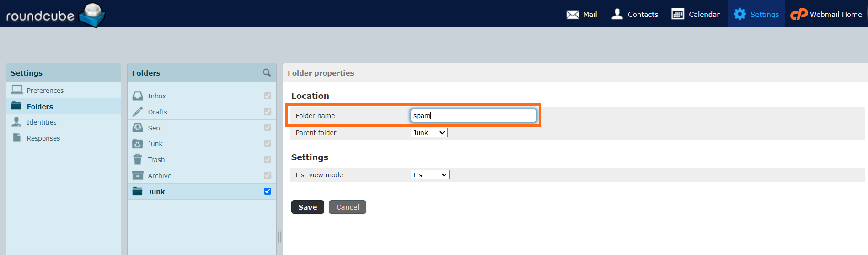This screenshot has height=255, width=868.
Task: Go to Webmail Home
Action: [826, 14]
